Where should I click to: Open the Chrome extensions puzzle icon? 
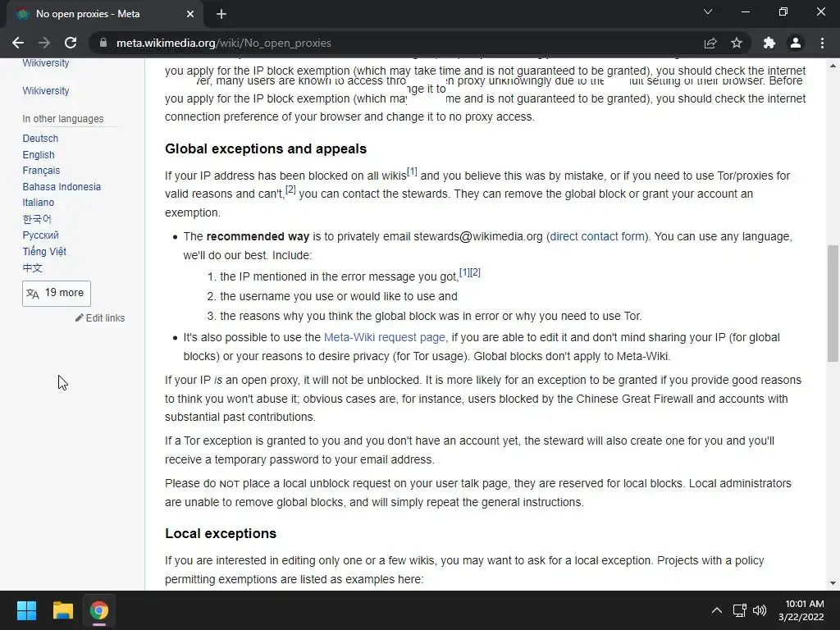769,43
